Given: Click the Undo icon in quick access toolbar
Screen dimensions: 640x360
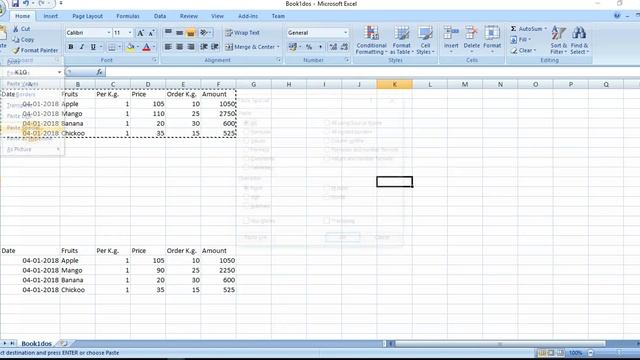Looking at the screenshot, I should pyautogui.click(x=26, y=3).
